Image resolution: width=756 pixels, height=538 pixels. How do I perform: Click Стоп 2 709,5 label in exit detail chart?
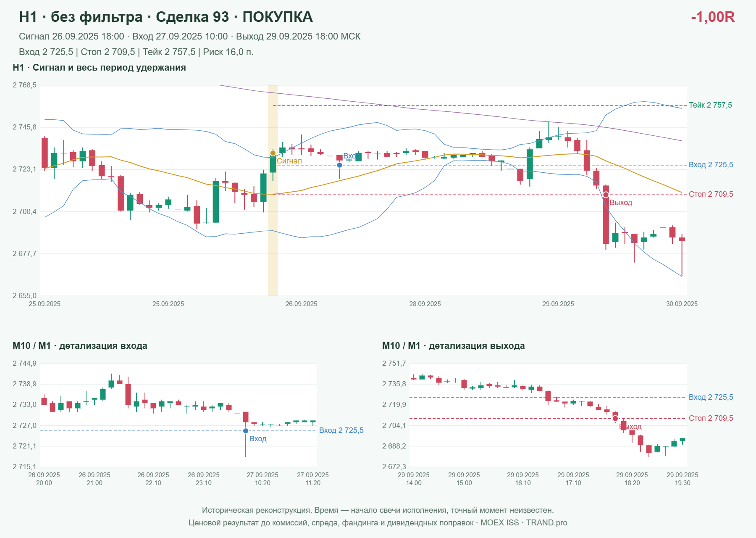click(x=711, y=418)
